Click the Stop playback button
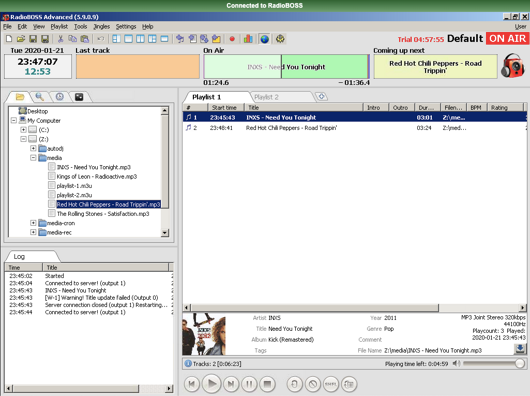 click(268, 384)
